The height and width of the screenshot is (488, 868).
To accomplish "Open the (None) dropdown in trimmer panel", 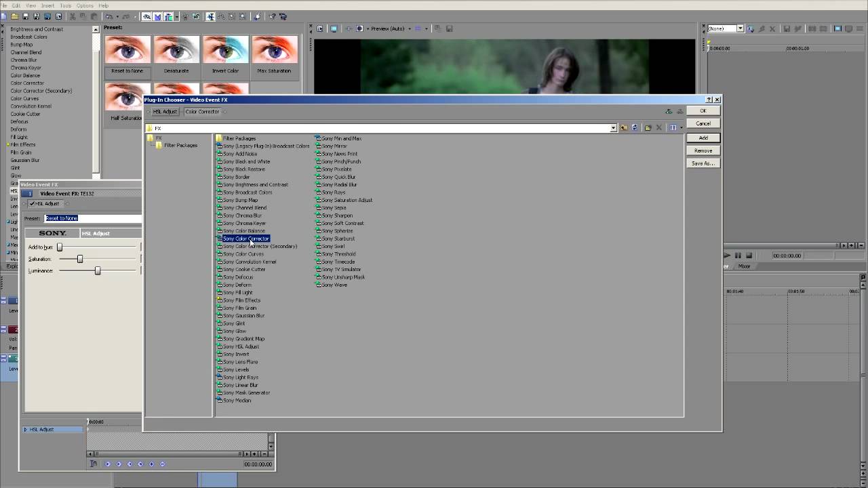I will [x=740, y=28].
